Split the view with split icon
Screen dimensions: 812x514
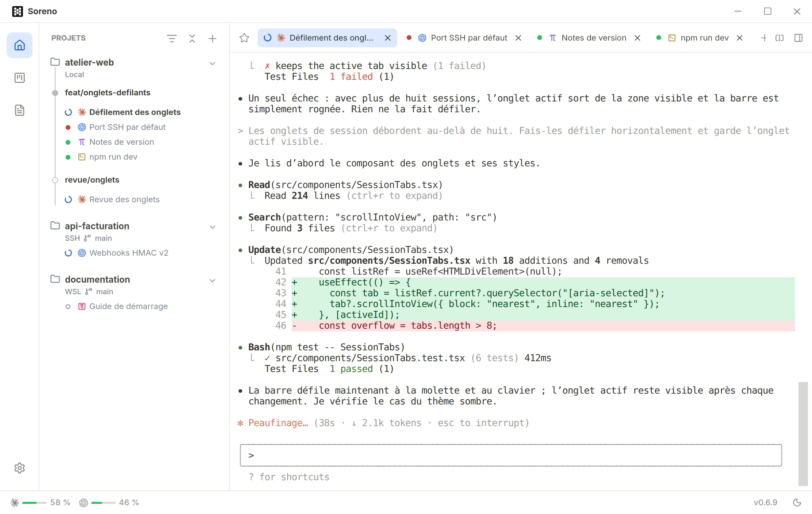(780, 38)
